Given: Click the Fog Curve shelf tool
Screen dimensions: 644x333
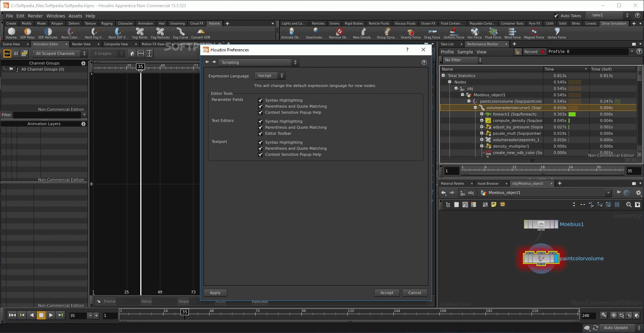Looking at the screenshot, I should coord(180,33).
